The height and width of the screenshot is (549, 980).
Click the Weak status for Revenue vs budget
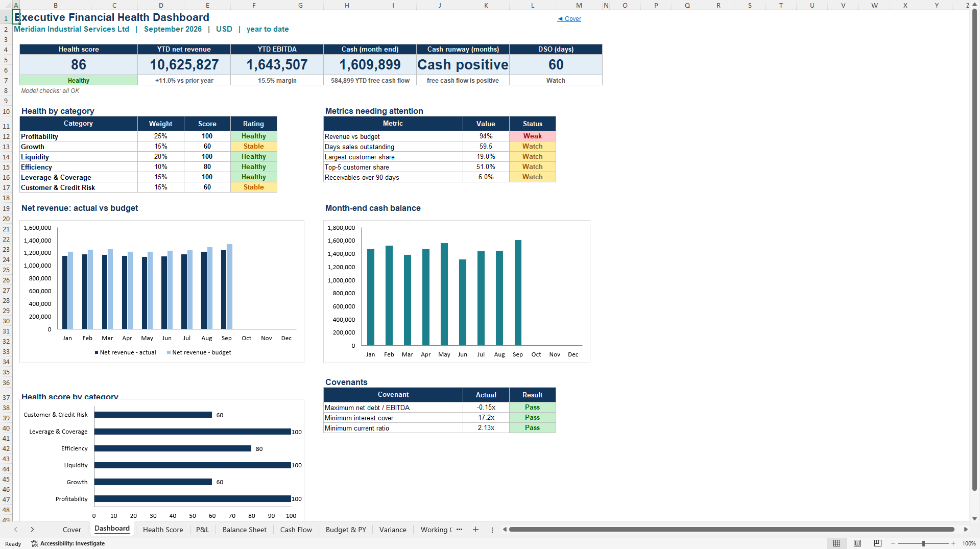tap(532, 136)
